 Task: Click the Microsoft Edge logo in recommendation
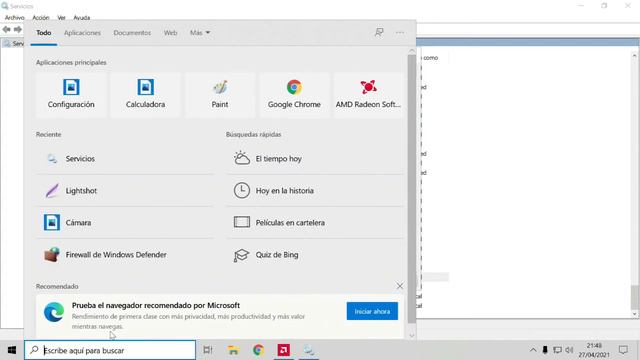coord(54,312)
